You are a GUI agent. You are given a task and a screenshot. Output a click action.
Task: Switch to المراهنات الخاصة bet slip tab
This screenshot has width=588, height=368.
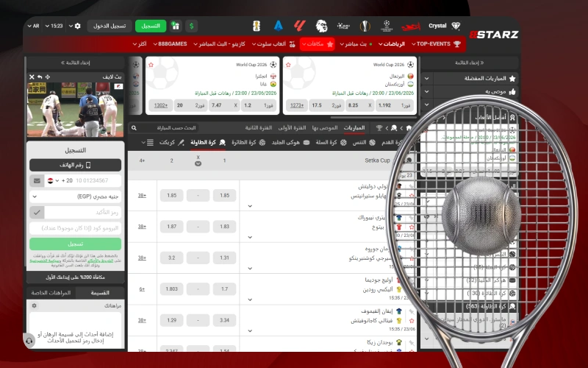pyautogui.click(x=51, y=293)
